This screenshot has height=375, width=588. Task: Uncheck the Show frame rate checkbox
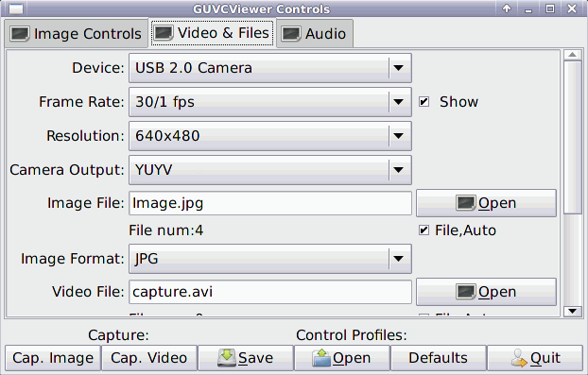tap(424, 102)
